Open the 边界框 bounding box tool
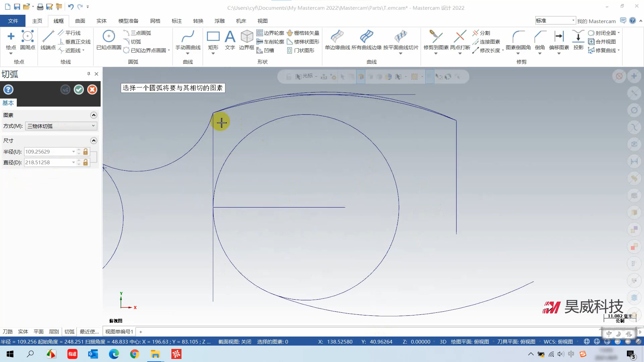This screenshot has width=644, height=362. (x=247, y=40)
